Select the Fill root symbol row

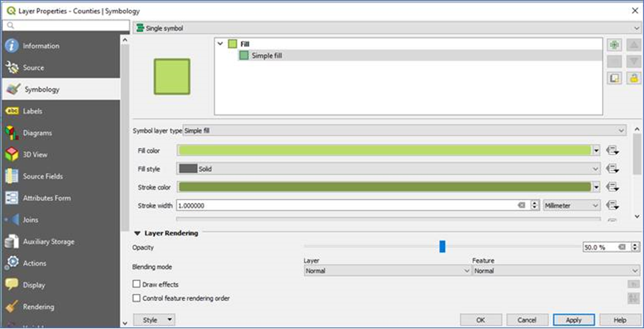coord(408,44)
